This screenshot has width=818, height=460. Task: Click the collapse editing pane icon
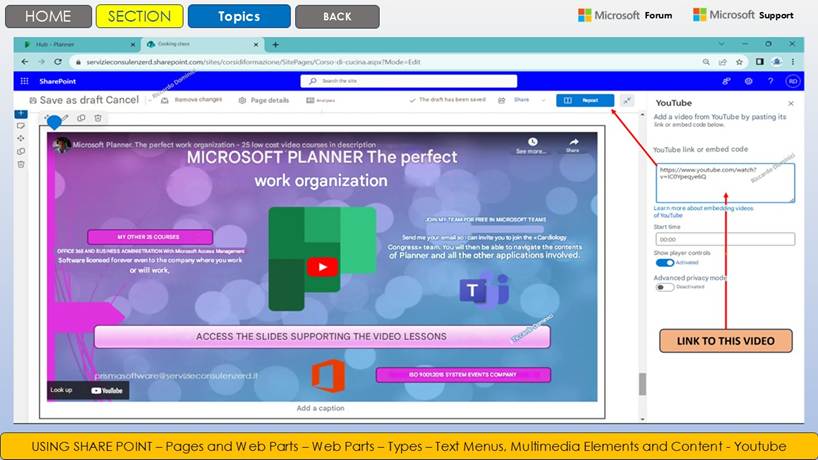click(626, 100)
